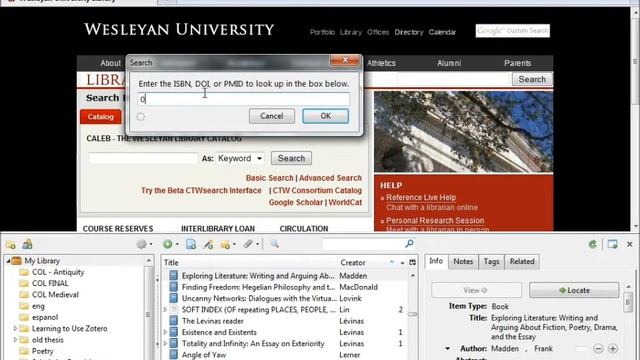The image size is (640, 360).
Task: Click the Google Custom Search box
Action: point(513,31)
